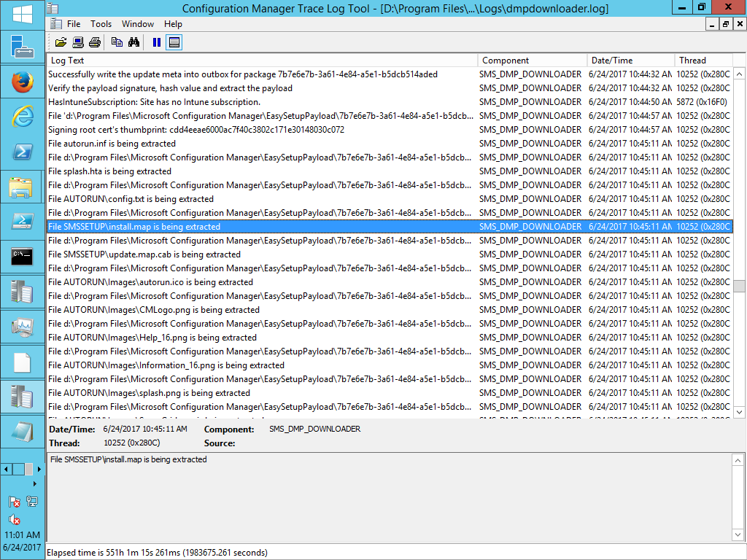Click the muted volume tray icon
This screenshot has height=560, width=747.
click(15, 519)
